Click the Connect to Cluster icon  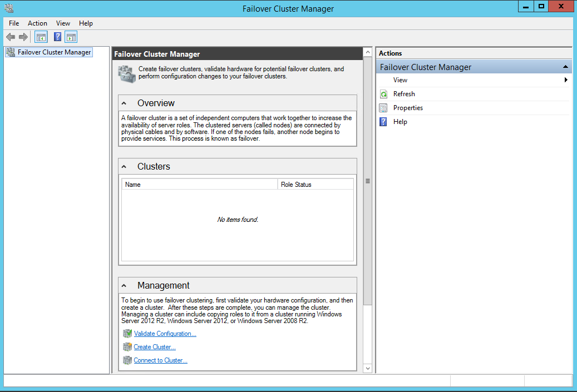[x=127, y=360]
